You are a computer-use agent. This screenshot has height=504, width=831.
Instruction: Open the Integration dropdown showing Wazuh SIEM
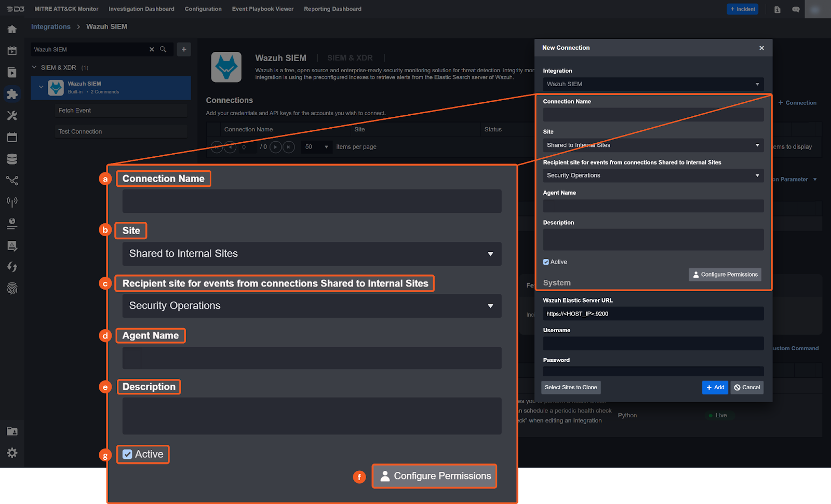click(x=653, y=84)
